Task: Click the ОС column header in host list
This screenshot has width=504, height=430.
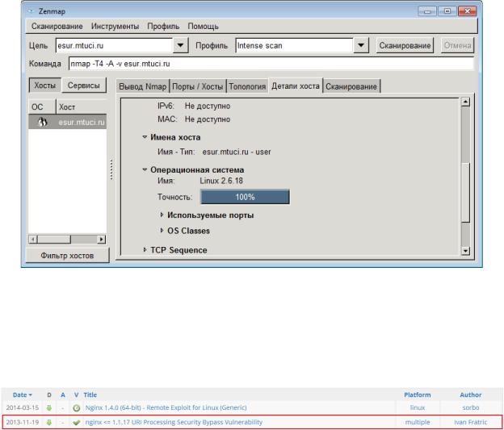Action: pos(42,106)
